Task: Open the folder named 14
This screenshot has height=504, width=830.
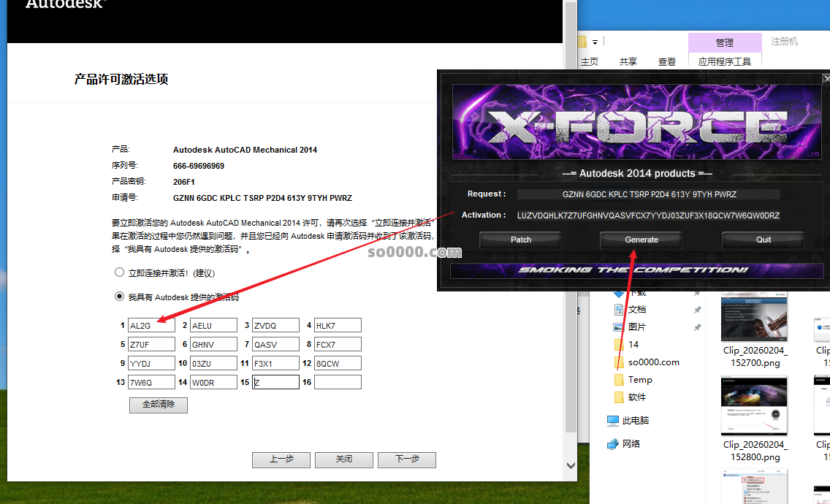Action: [633, 344]
